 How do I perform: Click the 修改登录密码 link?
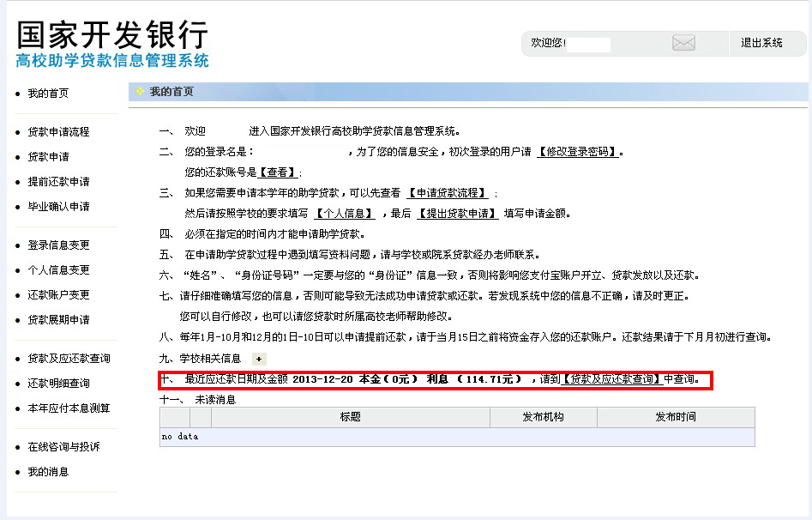coord(579,152)
